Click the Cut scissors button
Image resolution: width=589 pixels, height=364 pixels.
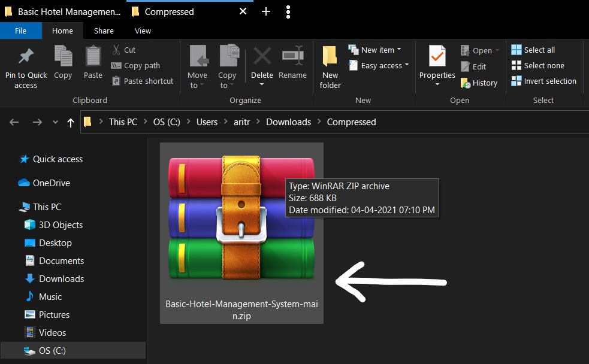pos(124,50)
